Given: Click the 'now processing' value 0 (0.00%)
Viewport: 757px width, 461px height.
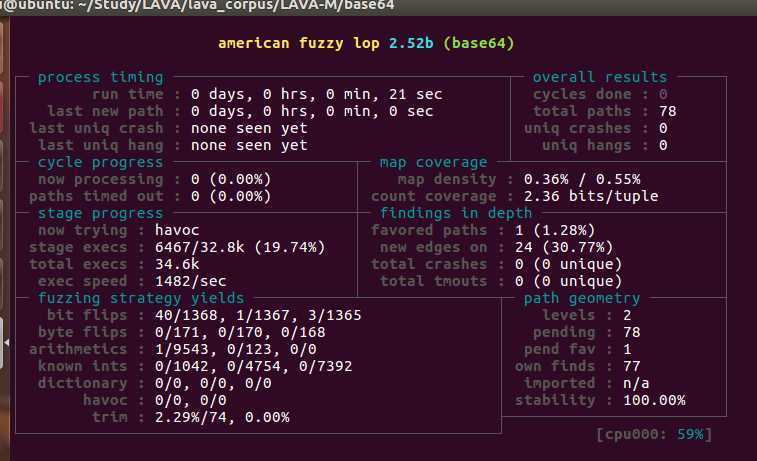Looking at the screenshot, I should coord(231,179).
